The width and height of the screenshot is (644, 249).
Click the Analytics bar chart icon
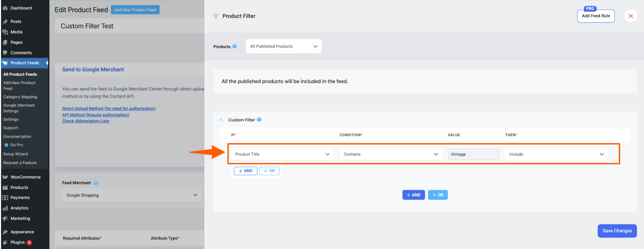tap(5, 208)
